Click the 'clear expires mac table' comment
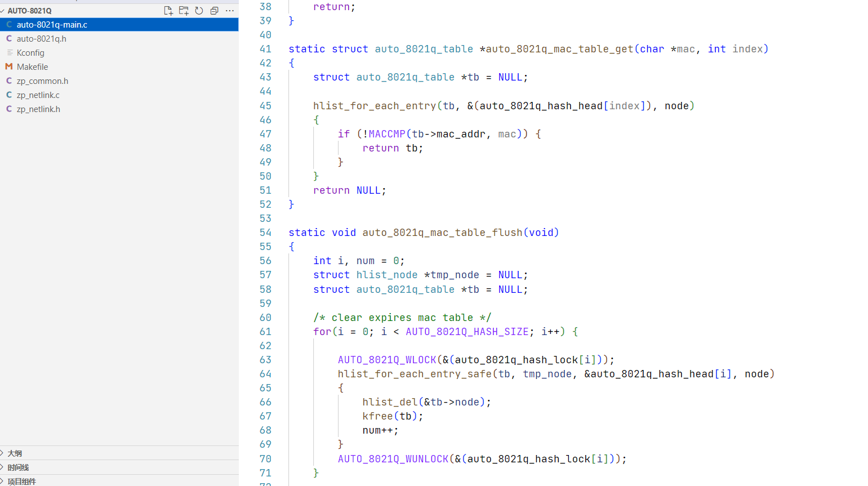This screenshot has height=486, width=868. pyautogui.click(x=402, y=318)
